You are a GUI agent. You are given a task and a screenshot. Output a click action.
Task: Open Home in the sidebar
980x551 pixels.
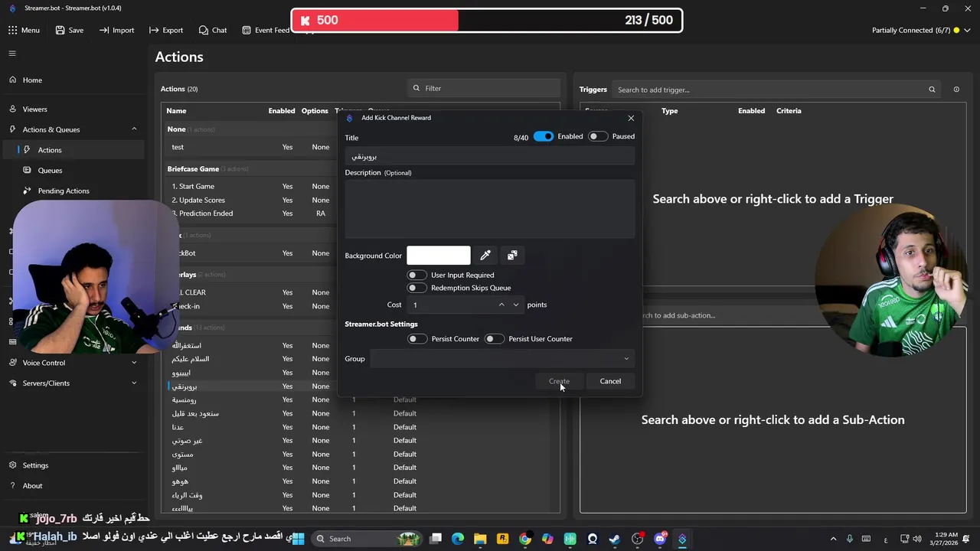point(32,80)
